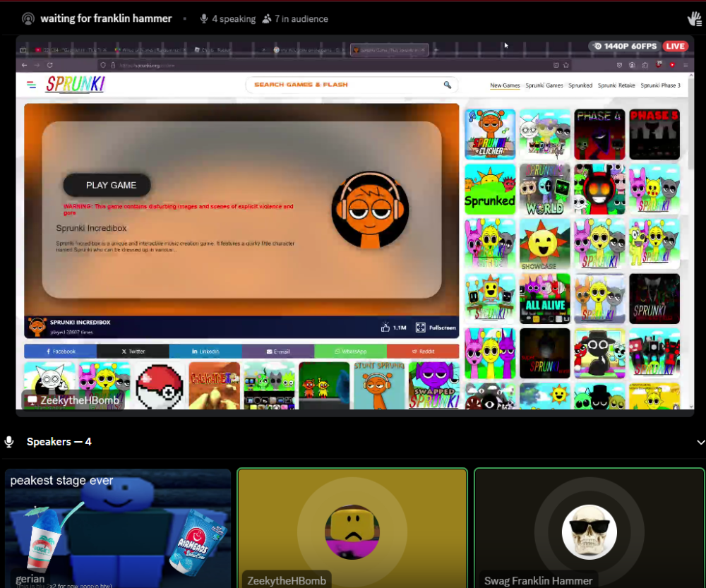Viewport: 706px width, 588px height.
Task: Click the search magnifier icon
Action: [x=447, y=85]
